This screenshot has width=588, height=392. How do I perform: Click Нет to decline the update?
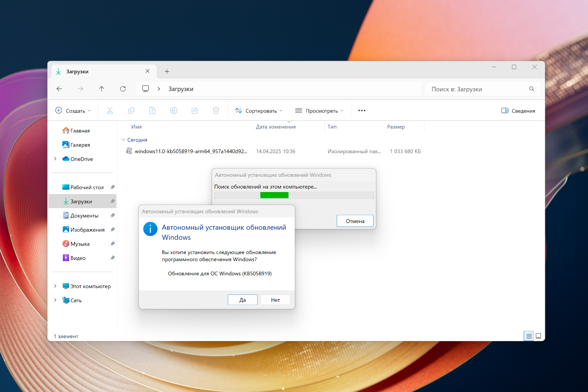pos(276,300)
